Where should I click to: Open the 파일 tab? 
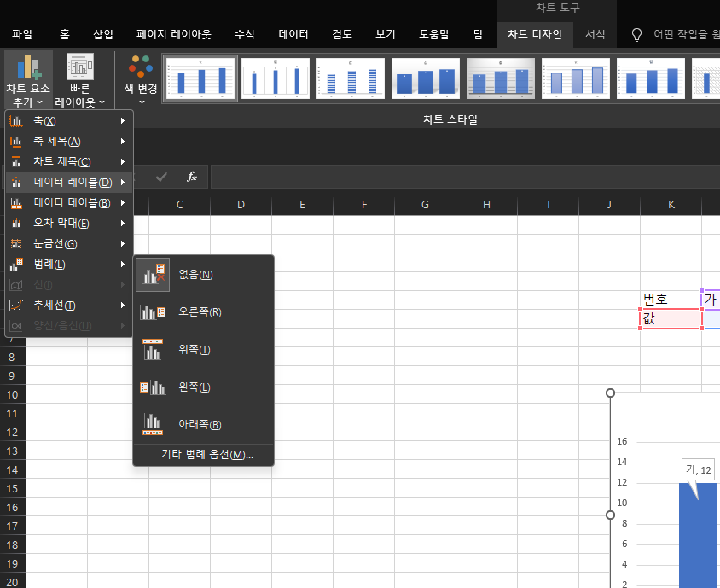coord(22,34)
